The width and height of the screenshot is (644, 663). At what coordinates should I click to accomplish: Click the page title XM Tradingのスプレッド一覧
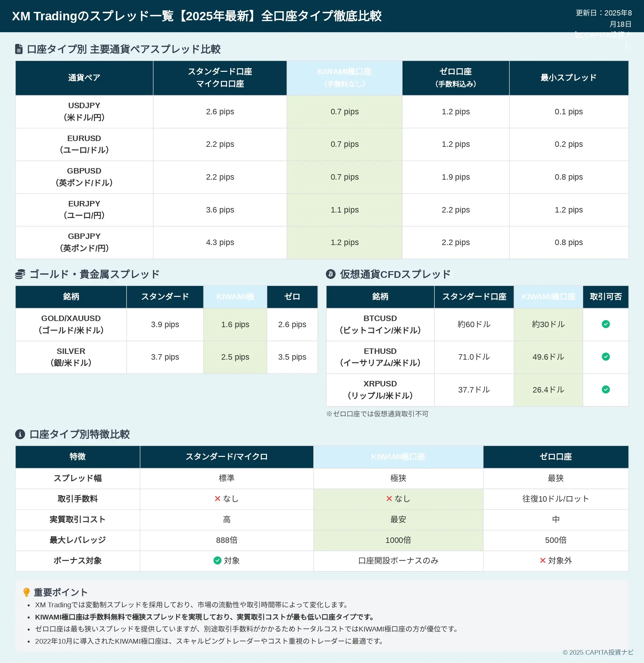tap(197, 16)
